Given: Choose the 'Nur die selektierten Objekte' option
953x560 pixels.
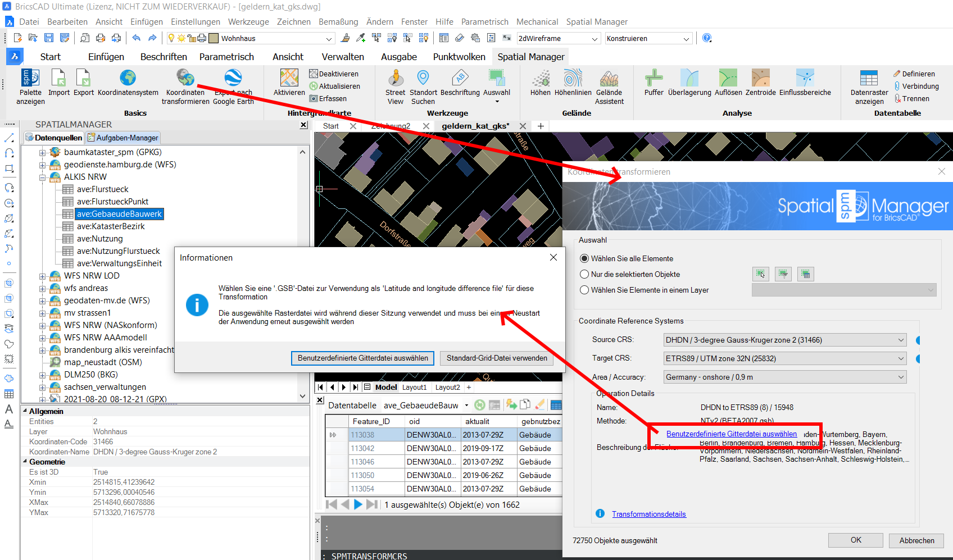Looking at the screenshot, I should pyautogui.click(x=585, y=274).
